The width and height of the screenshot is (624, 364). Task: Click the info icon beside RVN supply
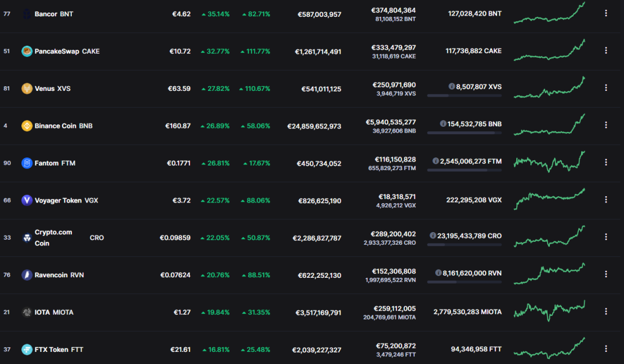tap(439, 273)
